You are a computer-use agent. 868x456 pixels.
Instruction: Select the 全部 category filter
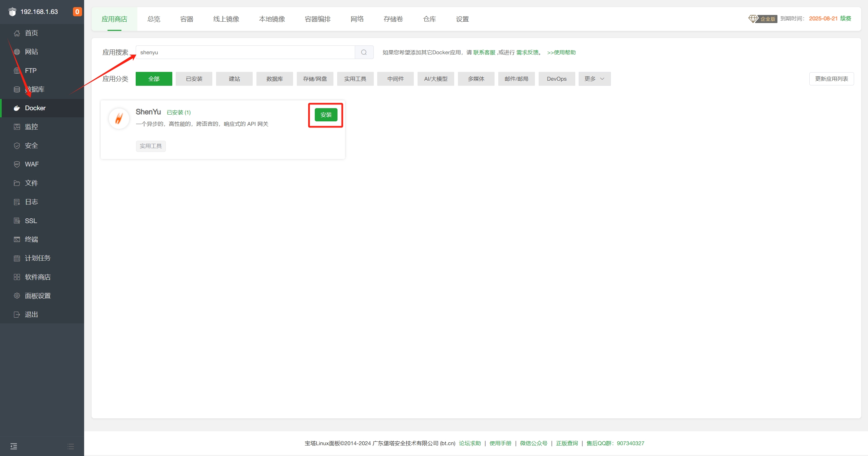154,79
